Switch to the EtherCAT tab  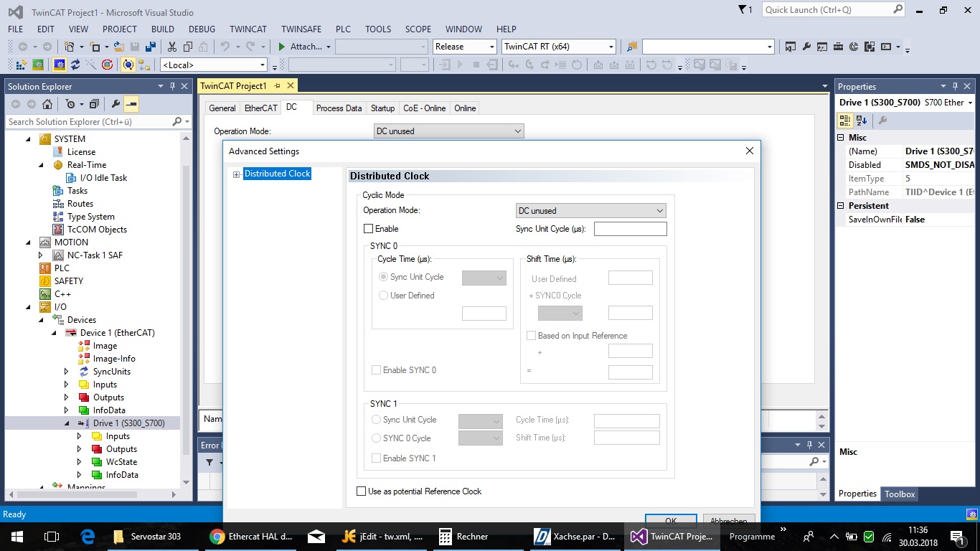261,108
